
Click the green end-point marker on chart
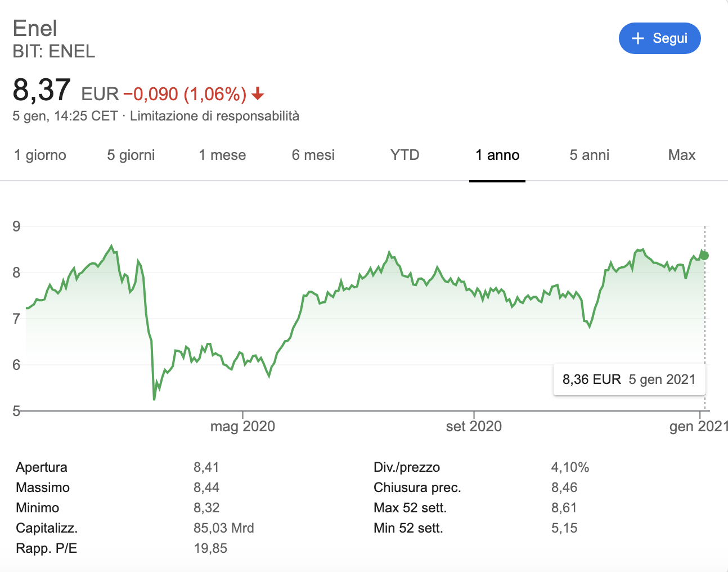tap(704, 256)
